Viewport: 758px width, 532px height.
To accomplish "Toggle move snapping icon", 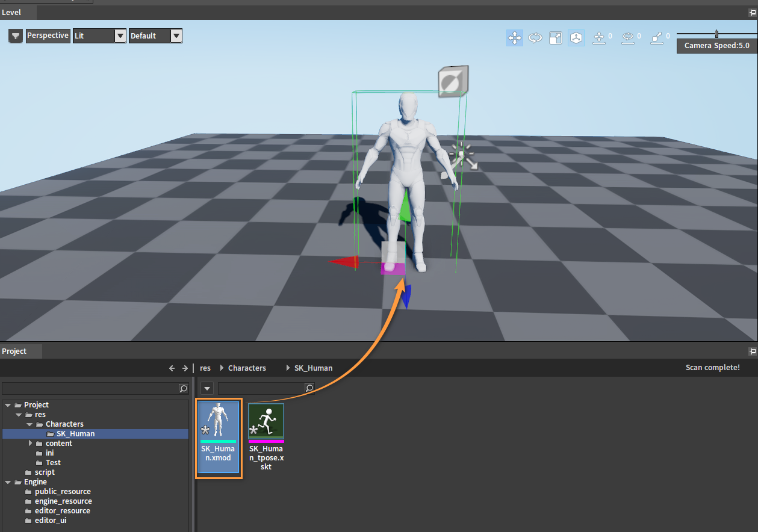I will (x=599, y=38).
